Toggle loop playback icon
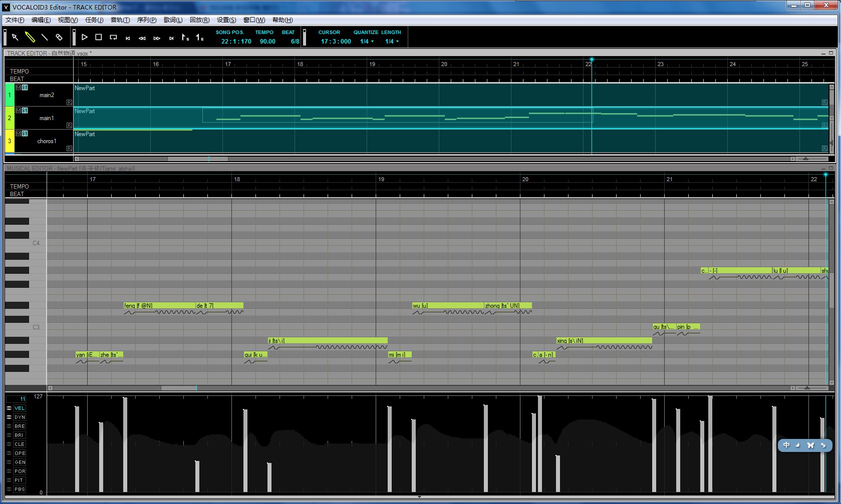The height and width of the screenshot is (504, 841). [x=113, y=37]
